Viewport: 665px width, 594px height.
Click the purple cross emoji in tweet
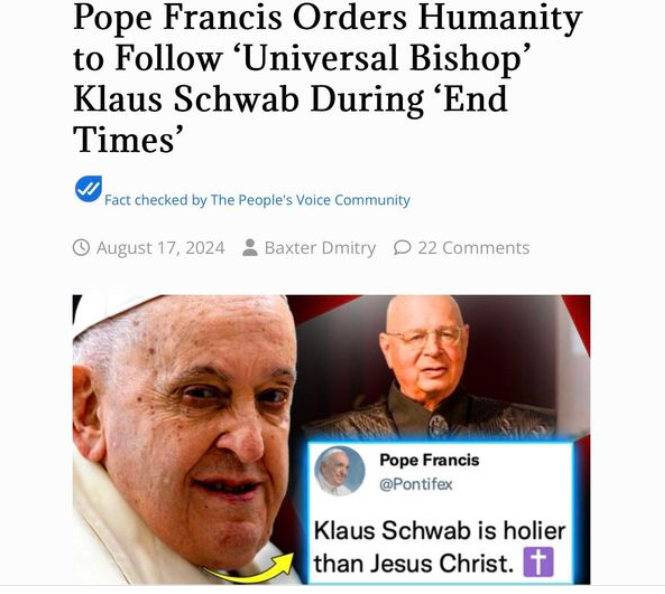click(x=539, y=562)
